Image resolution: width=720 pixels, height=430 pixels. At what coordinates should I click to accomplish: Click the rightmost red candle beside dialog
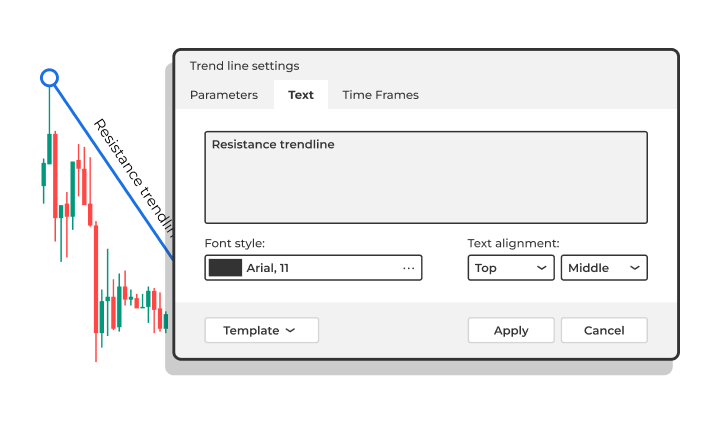(160, 319)
